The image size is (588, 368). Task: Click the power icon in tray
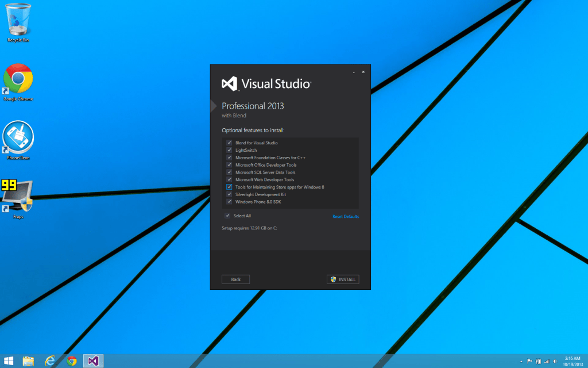pos(538,361)
